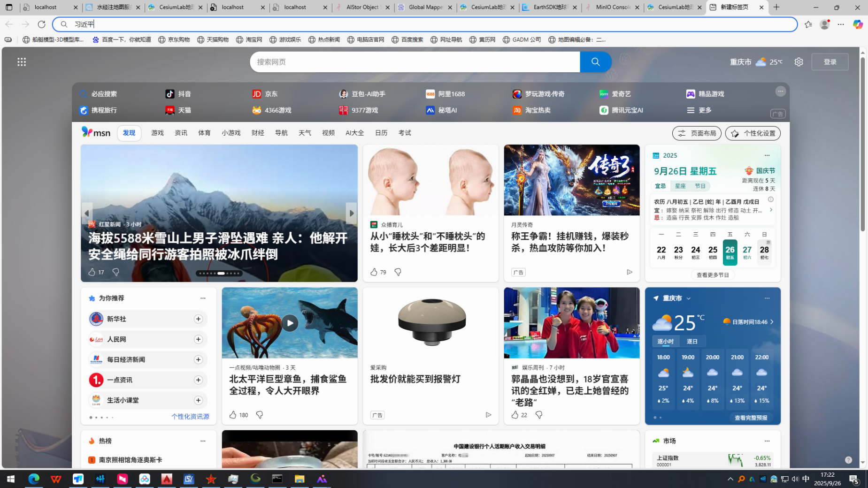The image size is (868, 488).
Task: Click the blue web search magnifier button
Action: point(595,62)
